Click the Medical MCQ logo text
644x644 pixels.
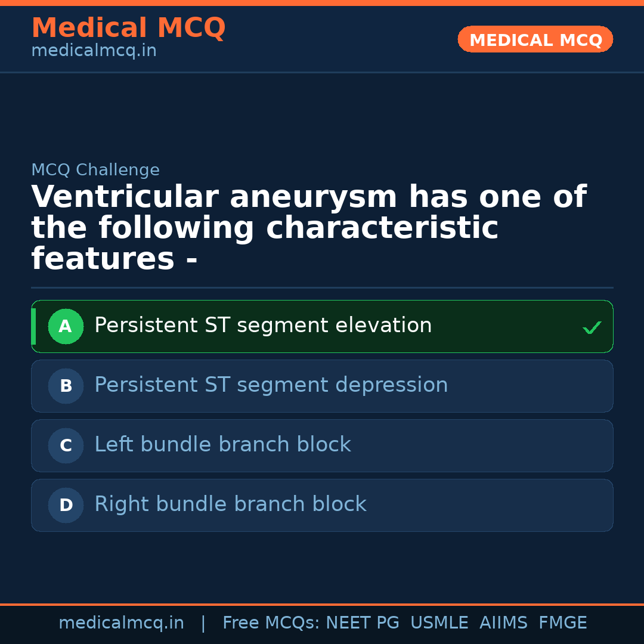coord(128,28)
